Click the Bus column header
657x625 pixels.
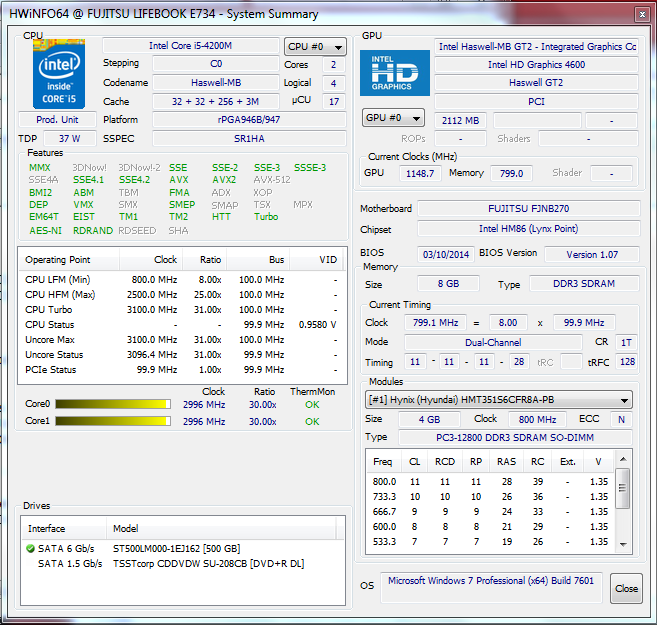click(x=258, y=260)
